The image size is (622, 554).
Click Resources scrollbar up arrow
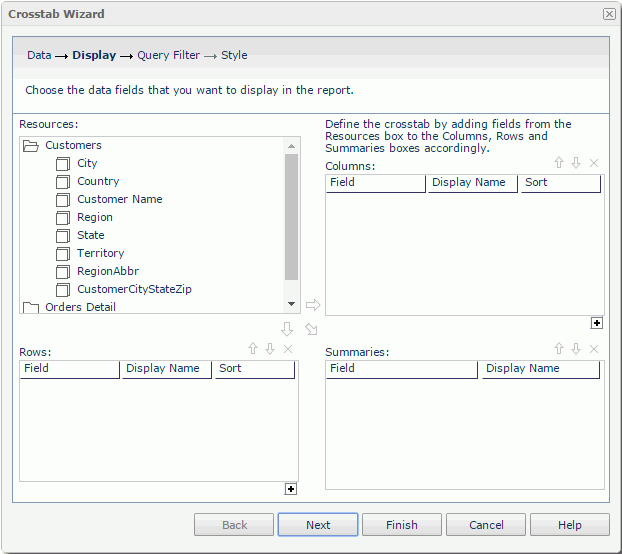point(292,146)
